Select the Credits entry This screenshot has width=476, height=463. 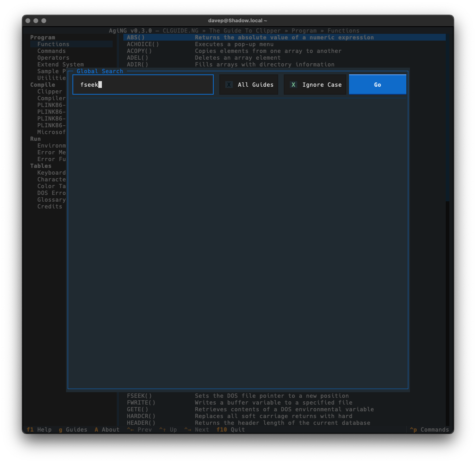click(50, 206)
